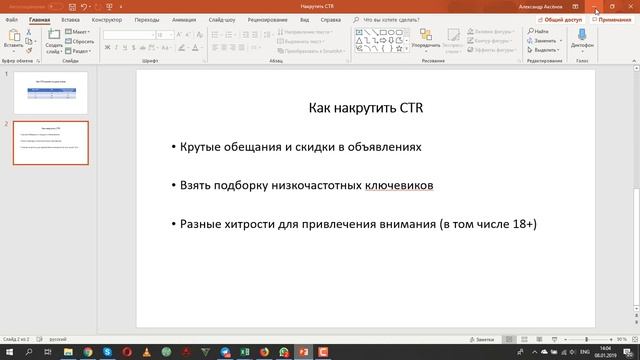Switch to the Рецензирование tab
The image size is (640, 360).
[x=267, y=20]
